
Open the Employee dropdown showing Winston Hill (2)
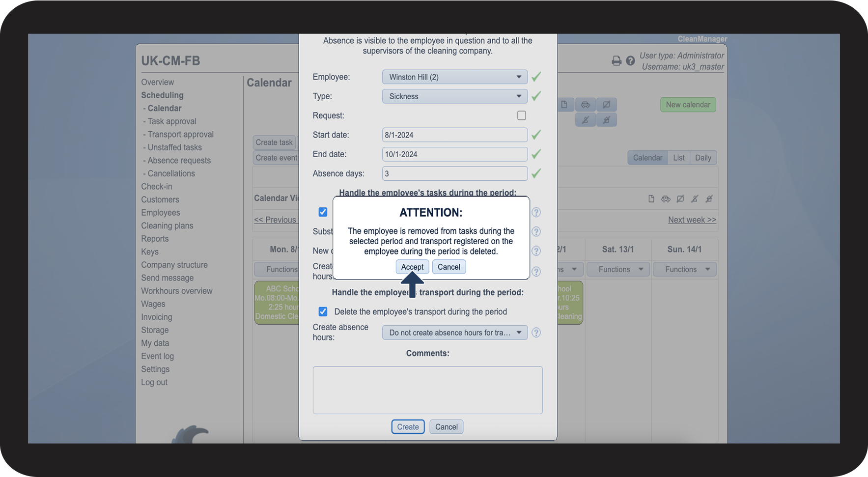click(455, 77)
